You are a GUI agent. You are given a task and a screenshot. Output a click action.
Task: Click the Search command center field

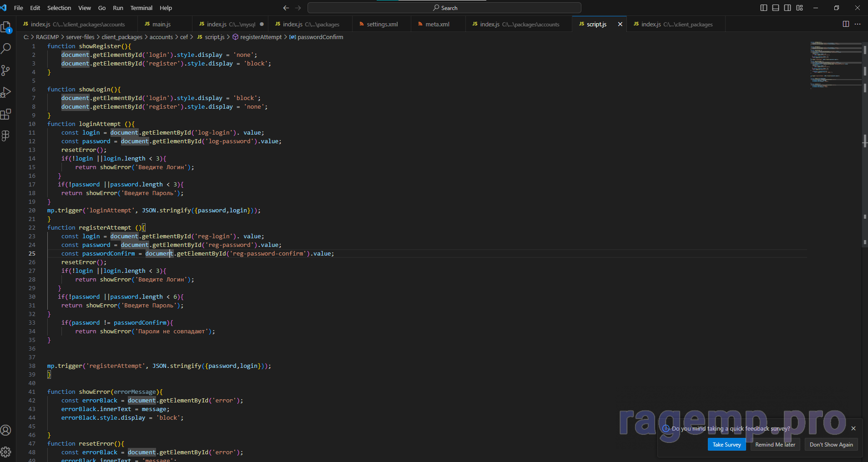click(444, 8)
